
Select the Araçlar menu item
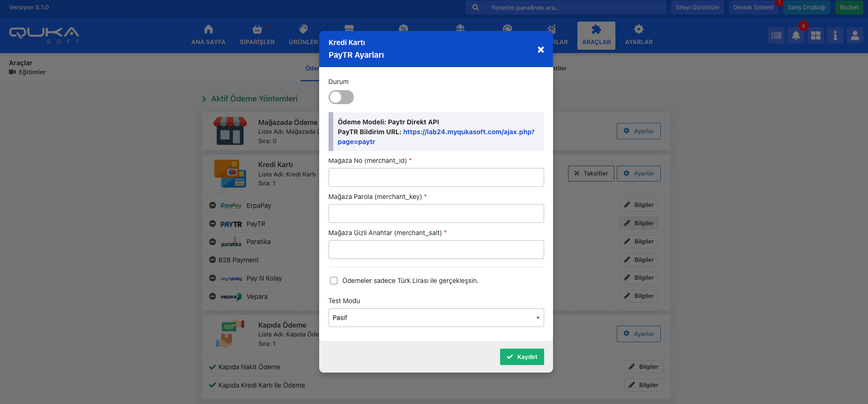click(x=596, y=35)
